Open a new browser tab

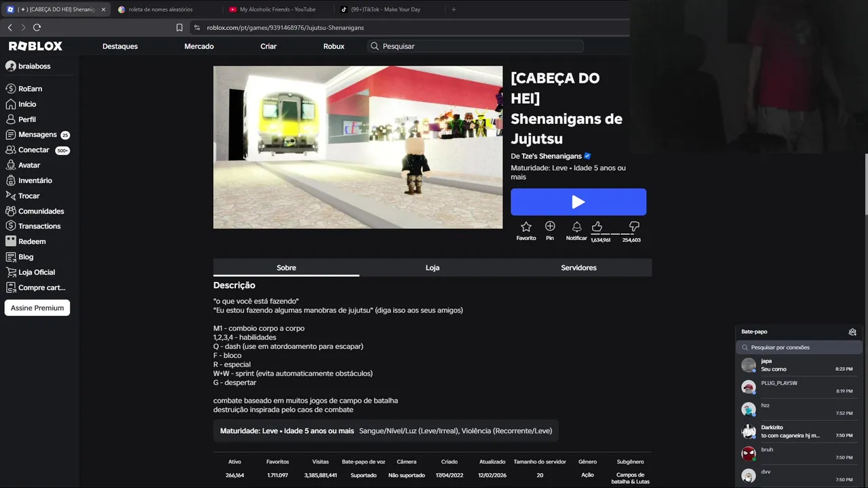[x=454, y=9]
